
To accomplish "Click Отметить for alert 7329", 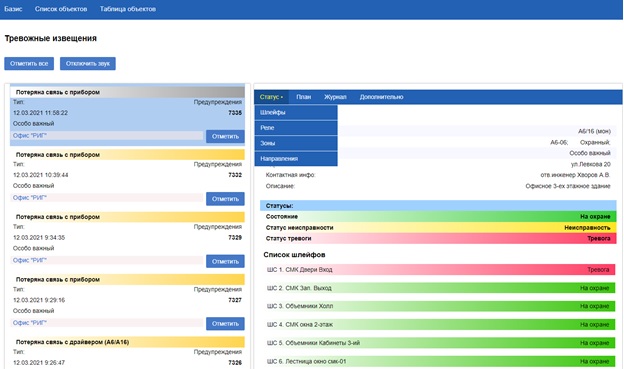I will click(x=225, y=262).
